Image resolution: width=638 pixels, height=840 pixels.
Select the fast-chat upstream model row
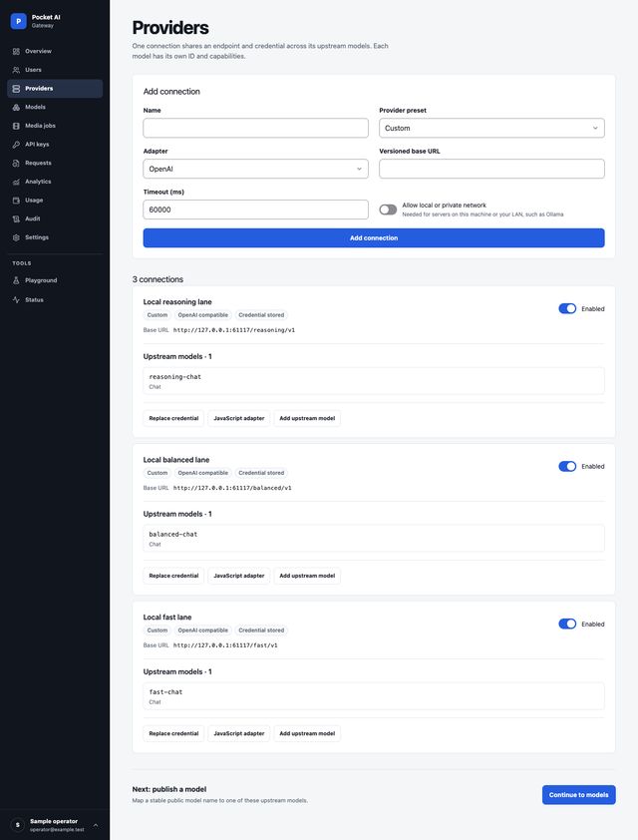[x=374, y=696]
